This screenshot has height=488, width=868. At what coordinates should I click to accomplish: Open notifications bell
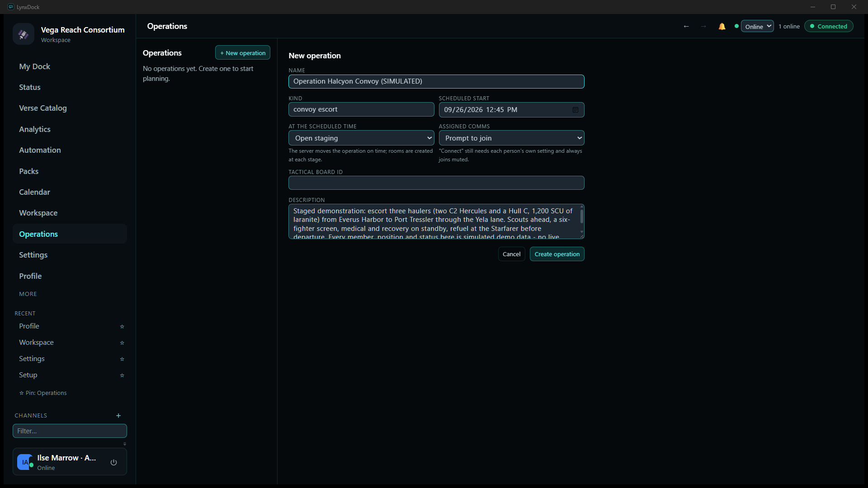tap(722, 26)
